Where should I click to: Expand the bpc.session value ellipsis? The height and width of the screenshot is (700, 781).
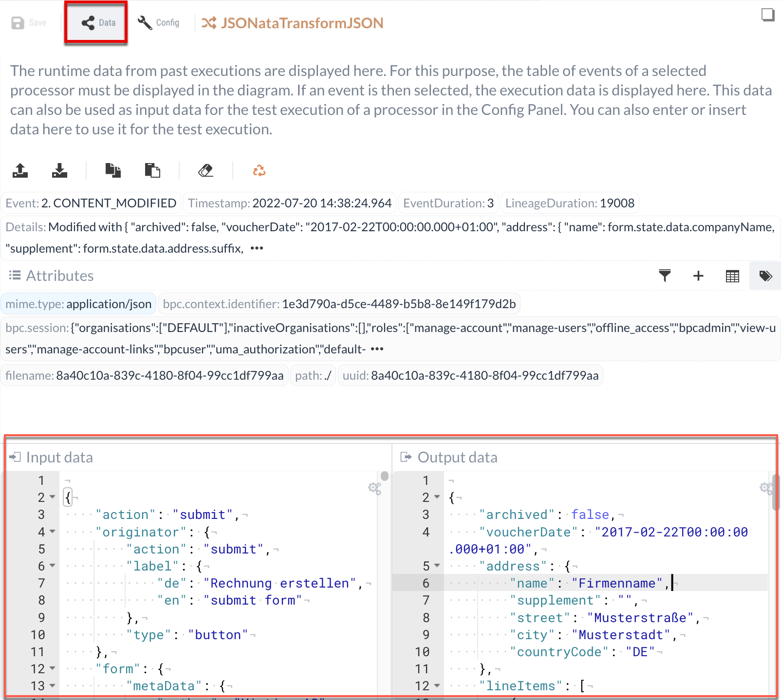click(x=377, y=349)
